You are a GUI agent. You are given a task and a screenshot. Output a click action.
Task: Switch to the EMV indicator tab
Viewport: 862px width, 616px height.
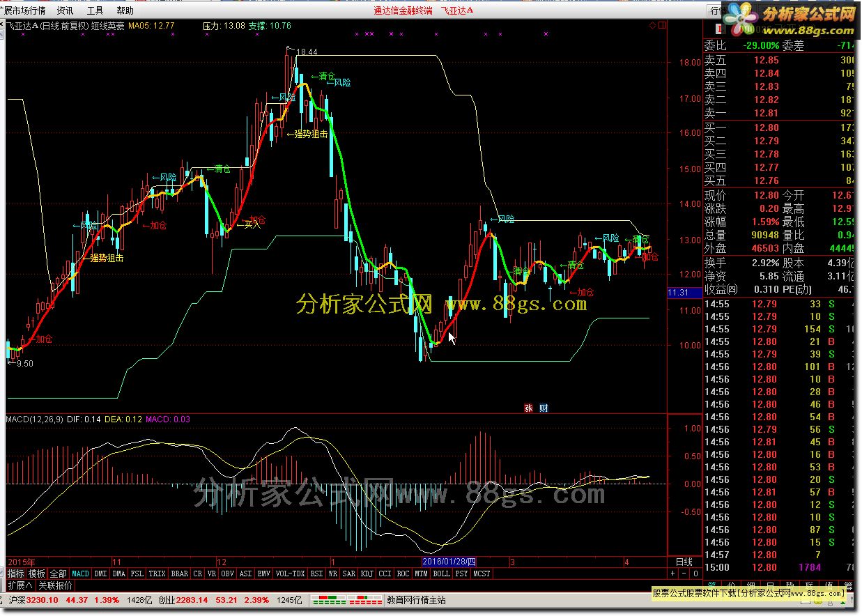tap(263, 573)
